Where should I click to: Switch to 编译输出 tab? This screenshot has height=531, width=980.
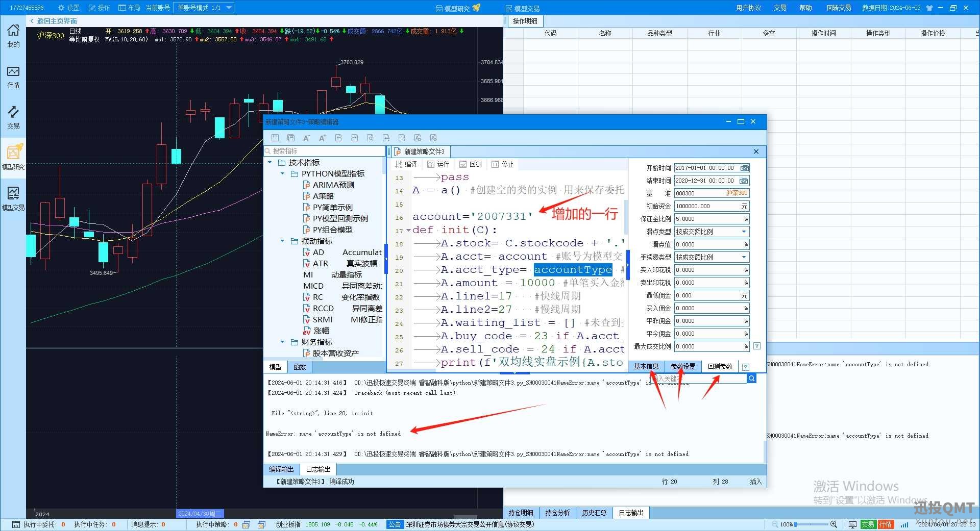[281, 469]
